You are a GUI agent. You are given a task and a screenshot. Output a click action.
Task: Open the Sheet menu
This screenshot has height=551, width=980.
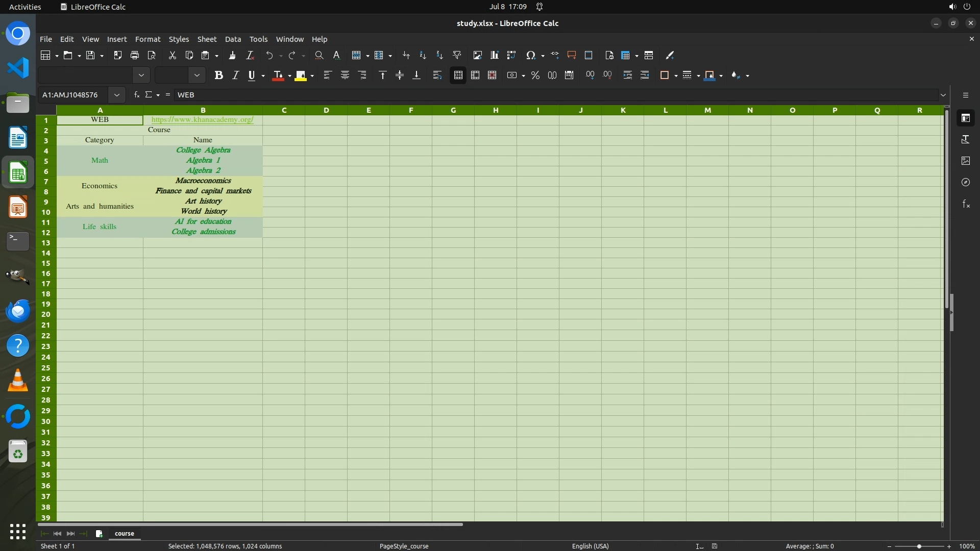click(x=207, y=39)
